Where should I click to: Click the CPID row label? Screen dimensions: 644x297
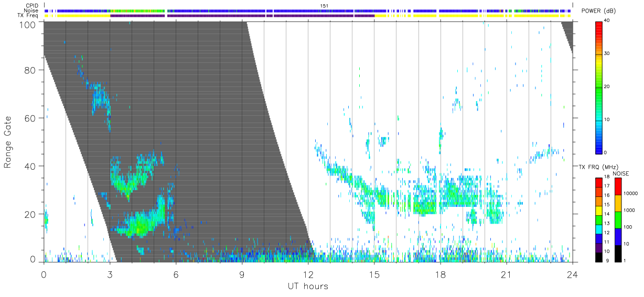pyautogui.click(x=33, y=6)
